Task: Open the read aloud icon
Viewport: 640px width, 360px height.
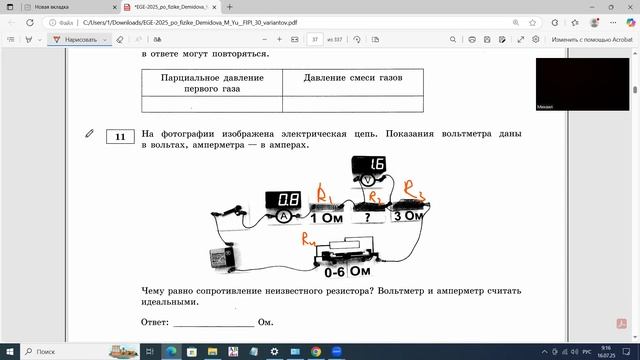Action: (x=157, y=40)
